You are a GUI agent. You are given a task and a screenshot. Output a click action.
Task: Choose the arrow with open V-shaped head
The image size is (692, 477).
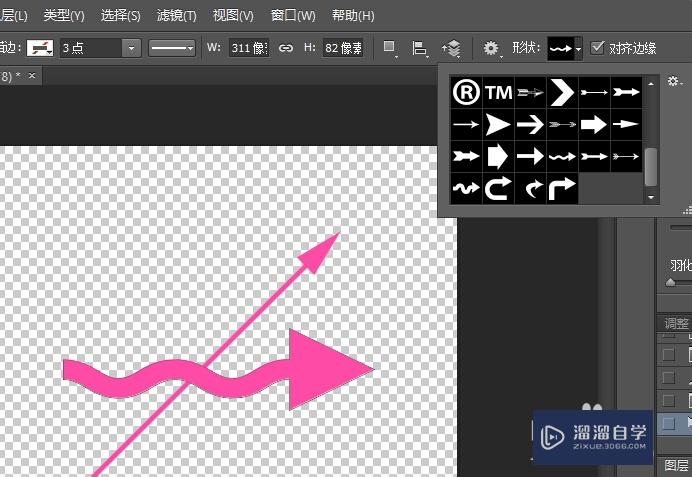530,124
